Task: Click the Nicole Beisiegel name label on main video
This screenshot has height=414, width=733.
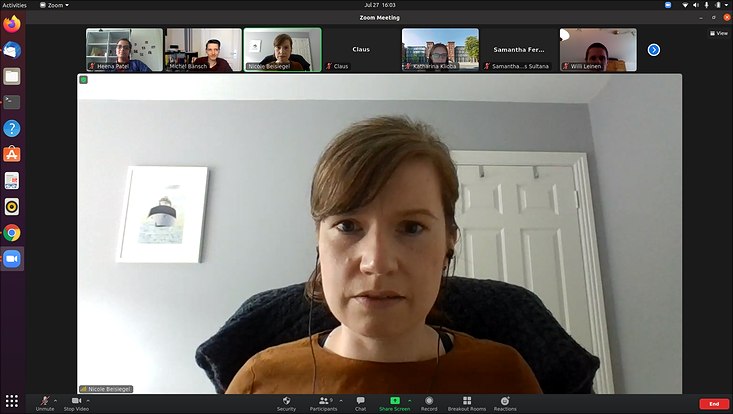Action: (106, 389)
